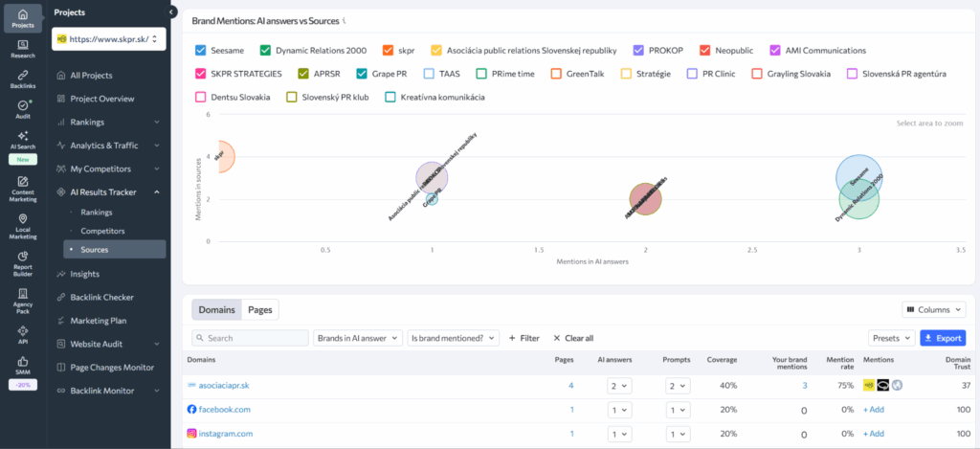This screenshot has height=449, width=980.
Task: Click the skpr brand icon in Mentions
Action: click(869, 386)
